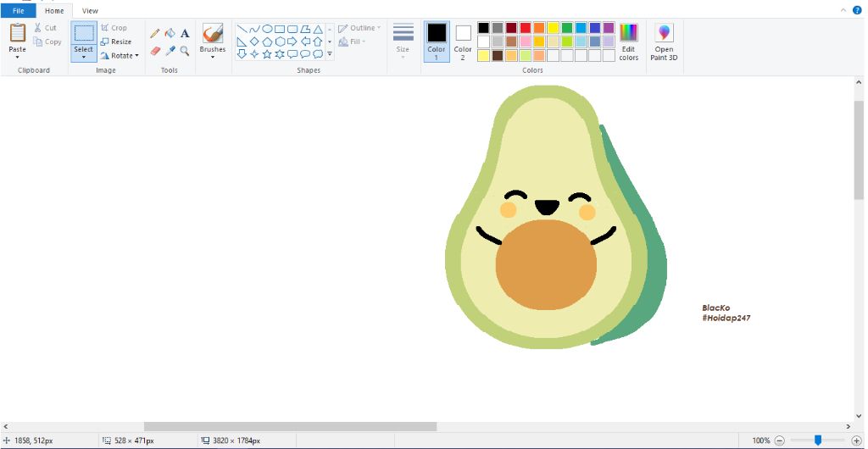The width and height of the screenshot is (868, 449).
Task: Open the Rotate dropdown menu
Action: point(120,55)
